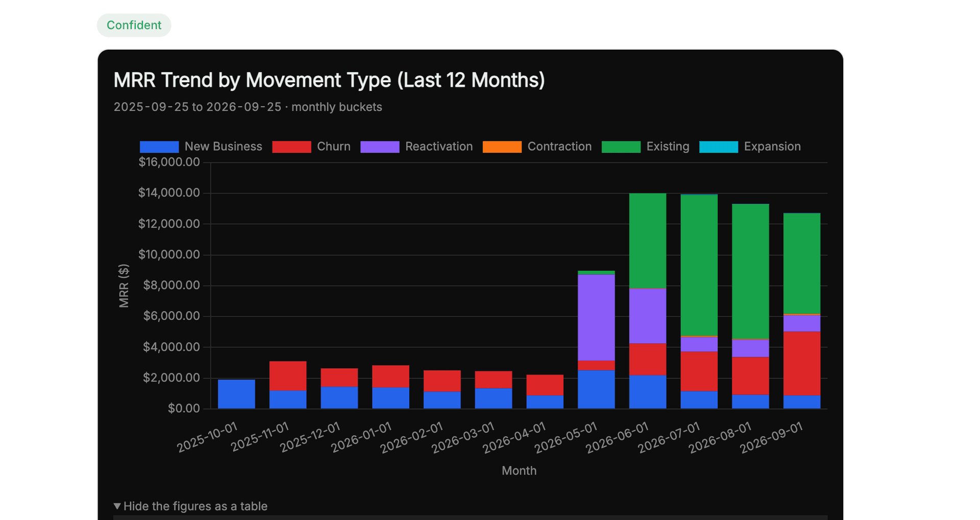Click the Month x-axis title
The width and height of the screenshot is (980, 520).
click(x=519, y=470)
